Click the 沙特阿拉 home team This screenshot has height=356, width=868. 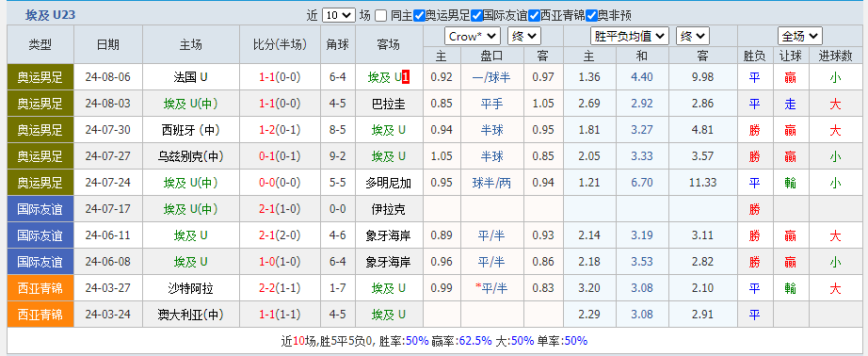190,288
